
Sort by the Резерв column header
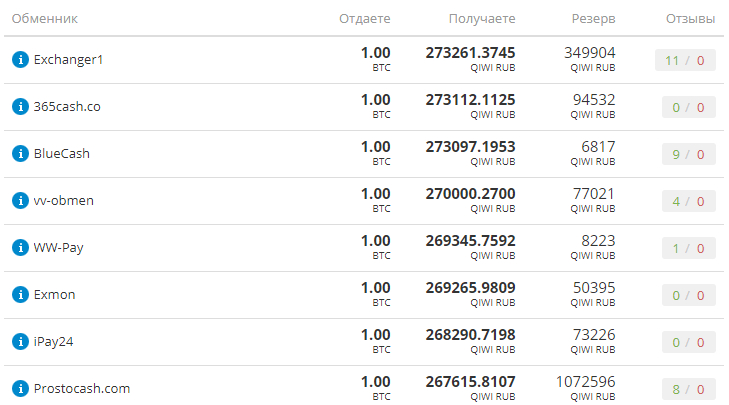(593, 19)
